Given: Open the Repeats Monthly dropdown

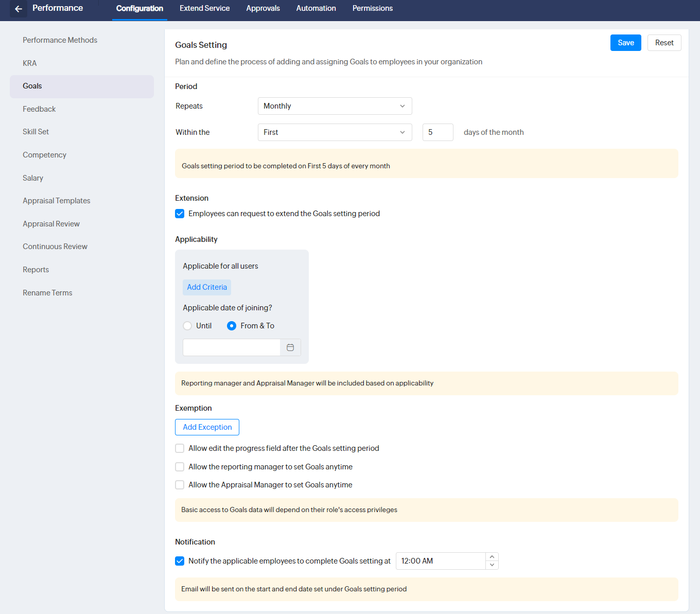Looking at the screenshot, I should click(x=335, y=106).
